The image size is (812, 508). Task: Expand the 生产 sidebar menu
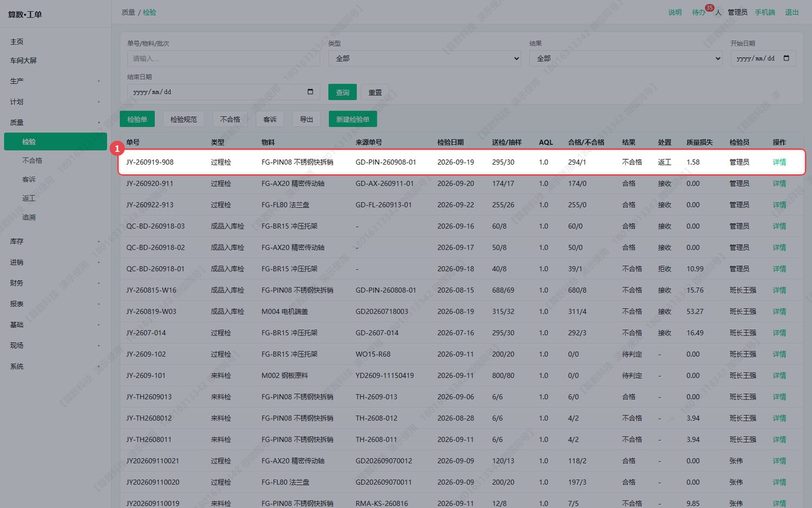click(55, 81)
